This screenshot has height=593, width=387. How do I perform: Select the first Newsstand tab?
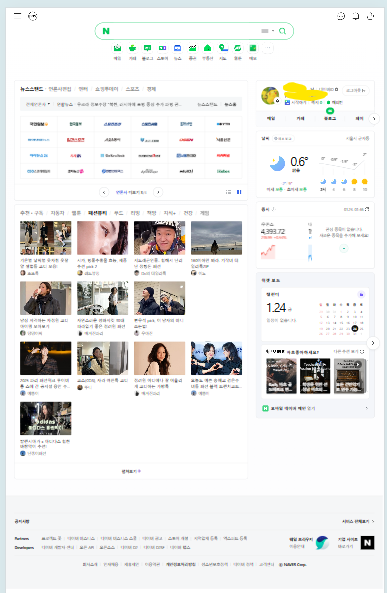(x=31, y=89)
